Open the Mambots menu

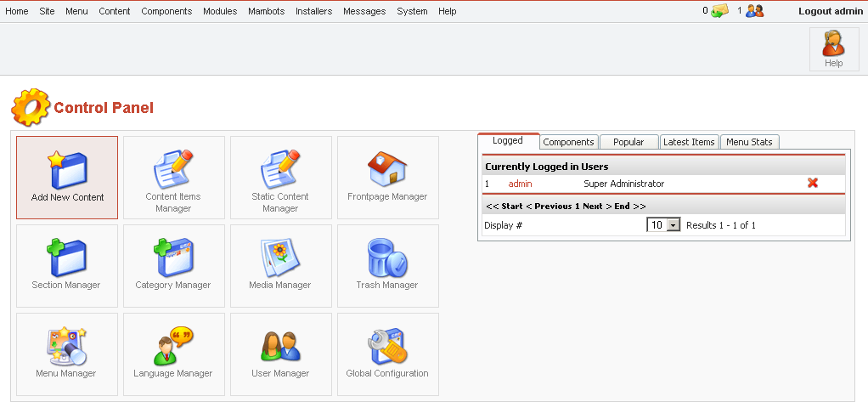[x=266, y=11]
